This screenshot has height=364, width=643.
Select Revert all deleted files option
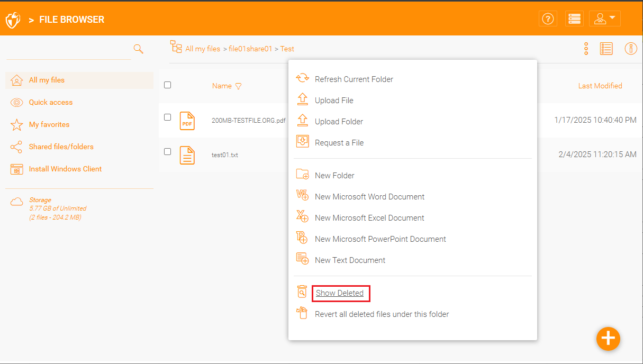pos(382,314)
